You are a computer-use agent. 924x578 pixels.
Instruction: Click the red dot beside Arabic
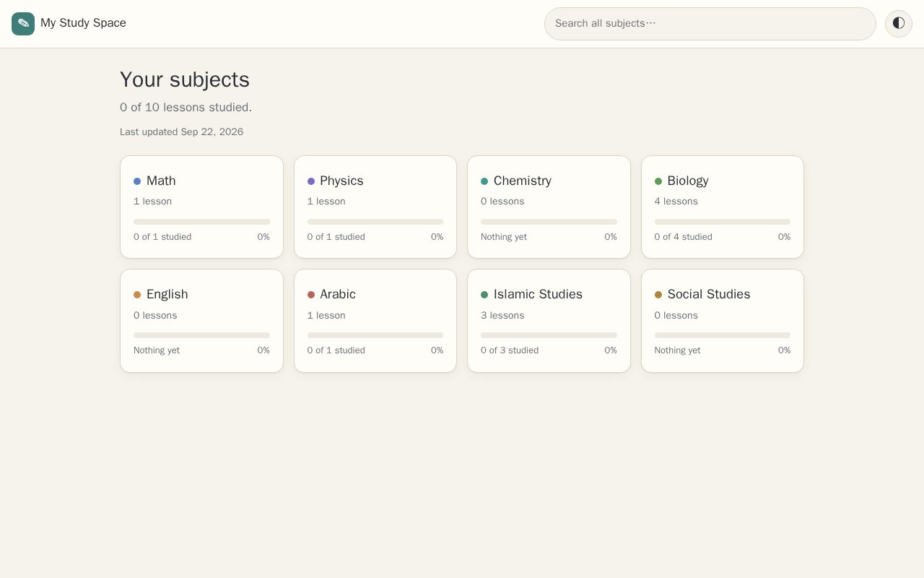point(311,295)
